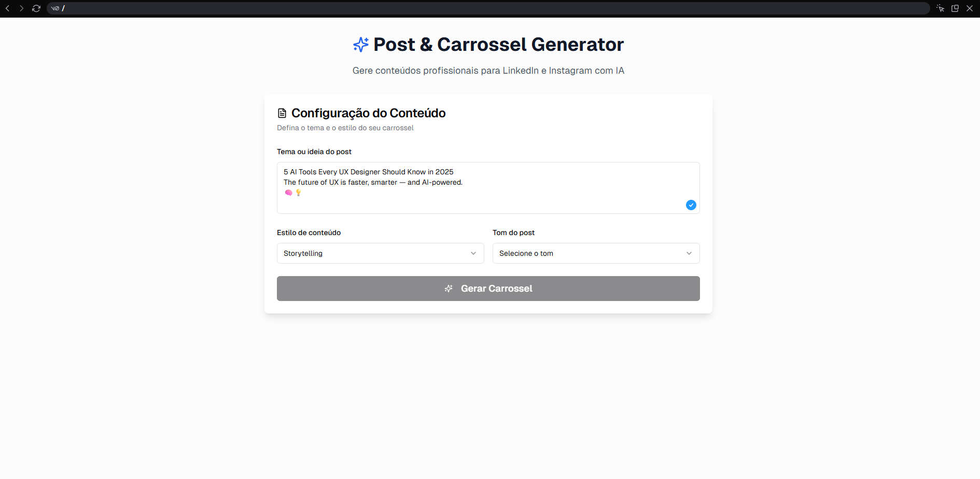Image resolution: width=980 pixels, height=479 pixels.
Task: Click the brain emoji in the post idea
Action: 289,193
